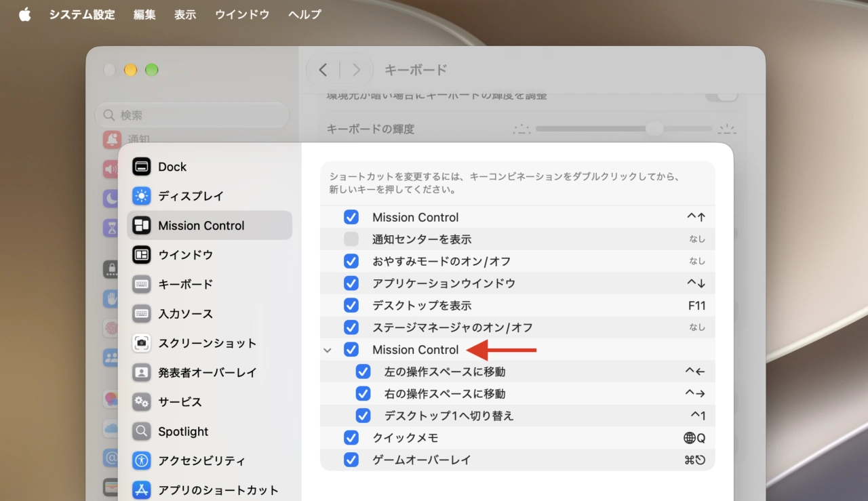
Task: Adjust the キーボードの輝度 slider
Action: click(x=654, y=129)
